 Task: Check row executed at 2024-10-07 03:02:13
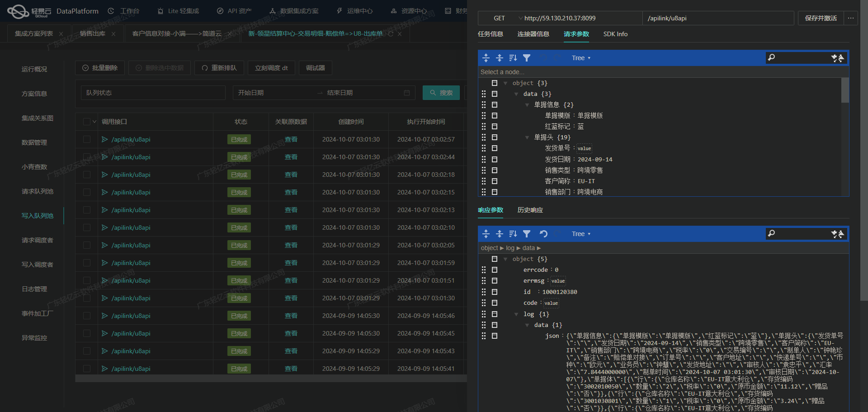[x=87, y=210]
